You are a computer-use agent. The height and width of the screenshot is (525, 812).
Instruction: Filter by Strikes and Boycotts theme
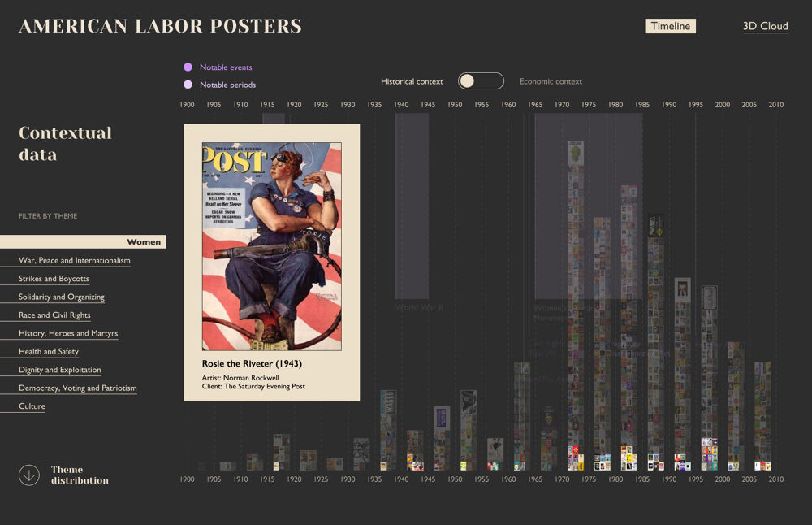click(x=54, y=278)
